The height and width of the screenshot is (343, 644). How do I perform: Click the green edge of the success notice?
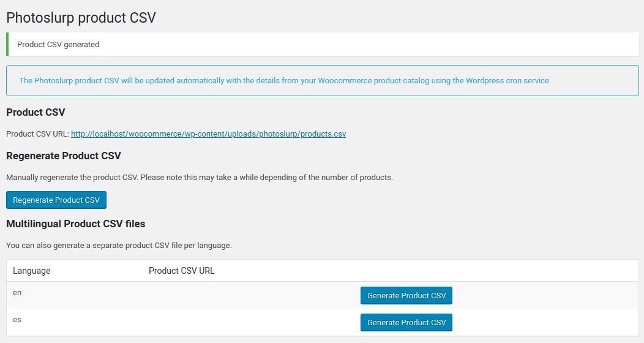7,44
